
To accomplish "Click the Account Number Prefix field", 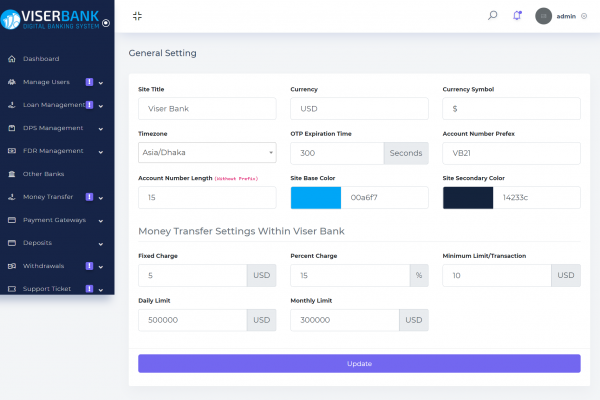I will (512, 153).
